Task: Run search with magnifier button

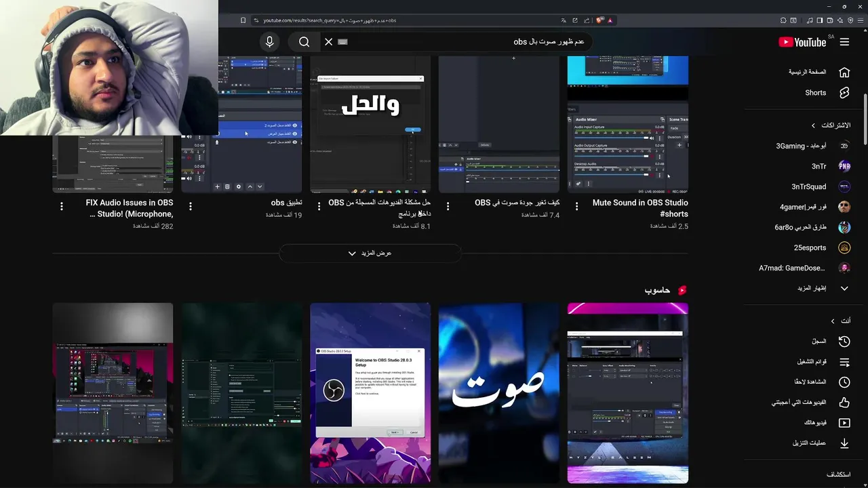Action: click(304, 42)
